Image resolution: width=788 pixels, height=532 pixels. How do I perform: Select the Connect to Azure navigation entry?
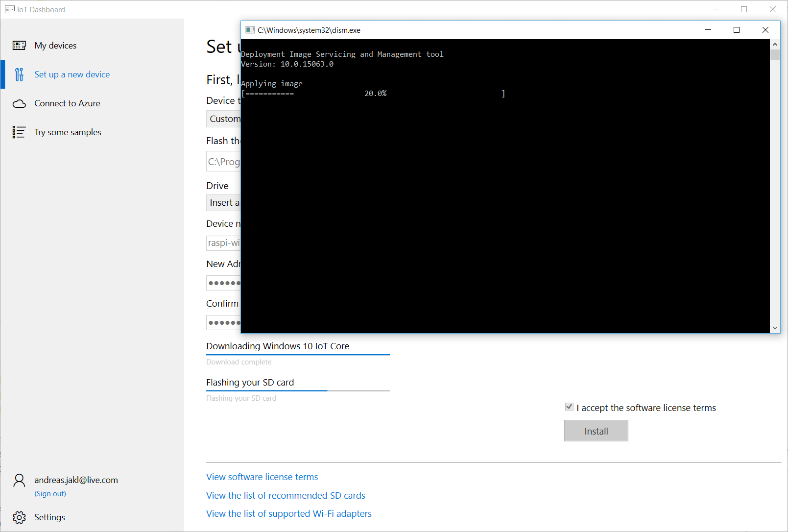click(67, 103)
